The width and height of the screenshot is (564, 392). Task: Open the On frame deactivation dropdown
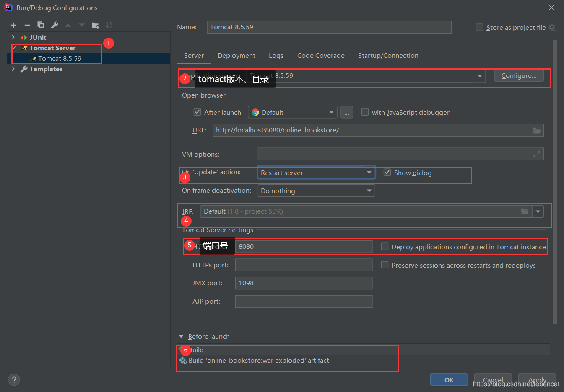316,191
